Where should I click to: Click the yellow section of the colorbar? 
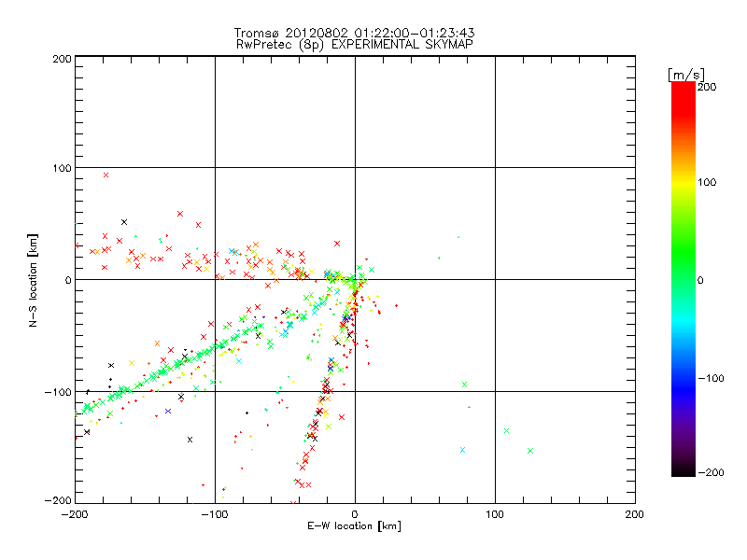coord(684,183)
